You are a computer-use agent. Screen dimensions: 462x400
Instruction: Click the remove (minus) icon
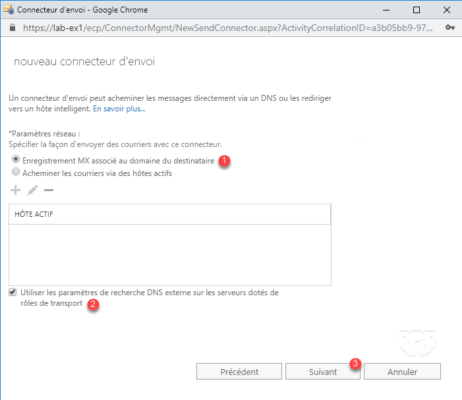[49, 190]
